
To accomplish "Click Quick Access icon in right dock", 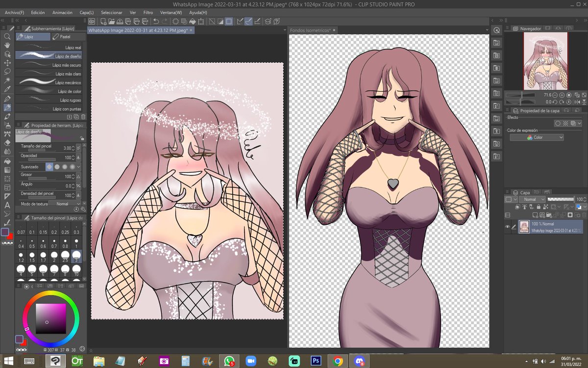I will (x=496, y=30).
